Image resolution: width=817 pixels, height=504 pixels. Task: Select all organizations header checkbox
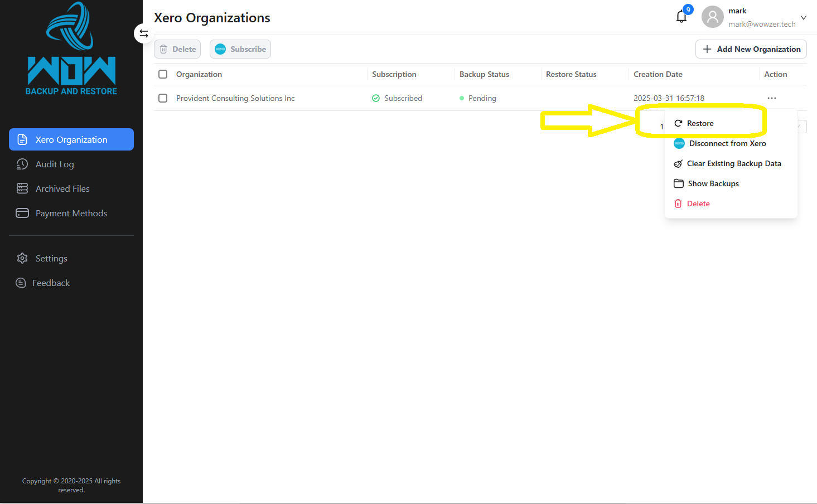[163, 74]
